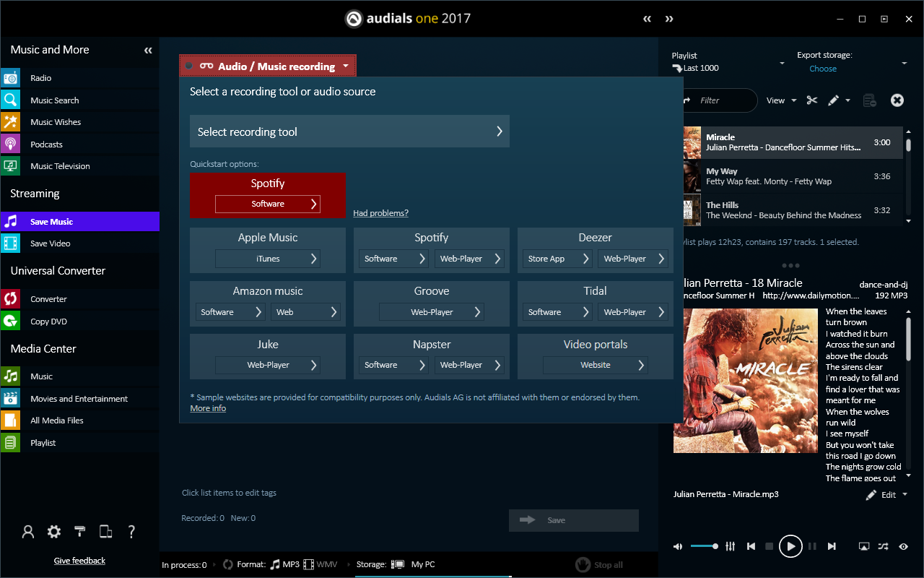Click the remove-from-playlist icon
Image resolution: width=924 pixels, height=578 pixels.
[870, 100]
